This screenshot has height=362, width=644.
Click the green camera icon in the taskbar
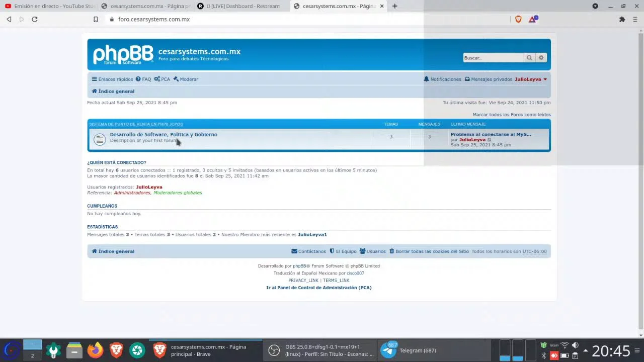(137, 350)
